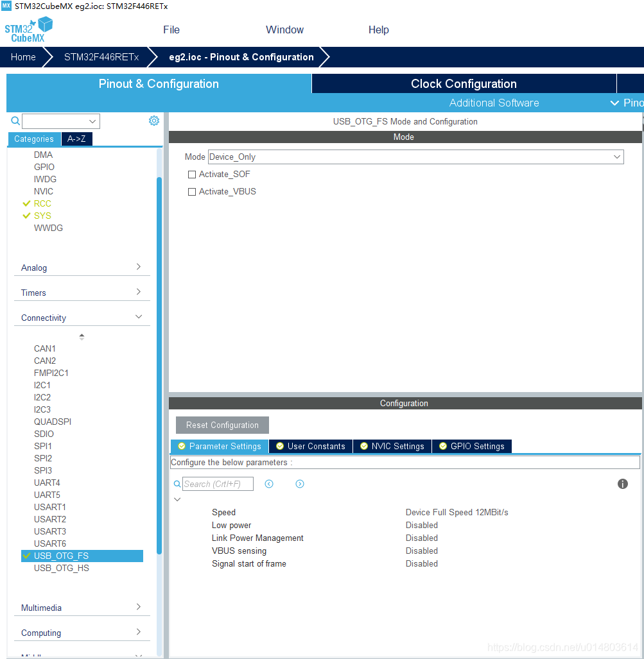The width and height of the screenshot is (644, 659).
Task: Click the VBUS sensing Disabled value
Action: [421, 551]
